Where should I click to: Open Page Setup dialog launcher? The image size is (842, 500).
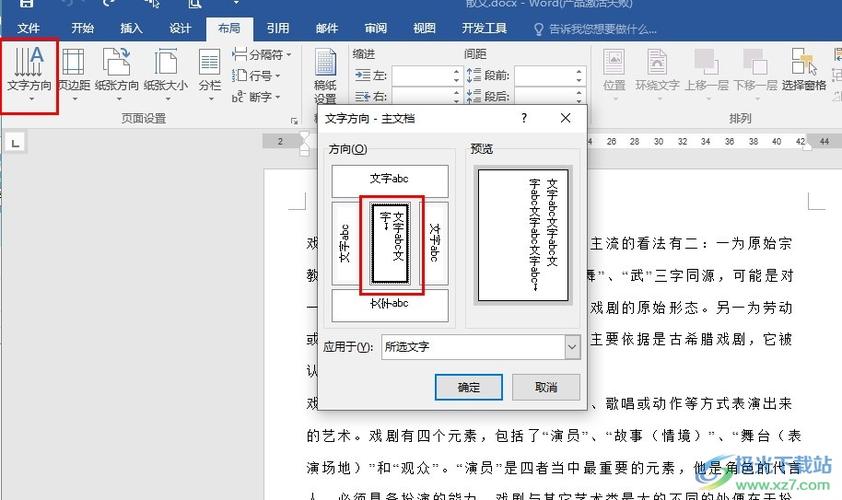click(294, 121)
